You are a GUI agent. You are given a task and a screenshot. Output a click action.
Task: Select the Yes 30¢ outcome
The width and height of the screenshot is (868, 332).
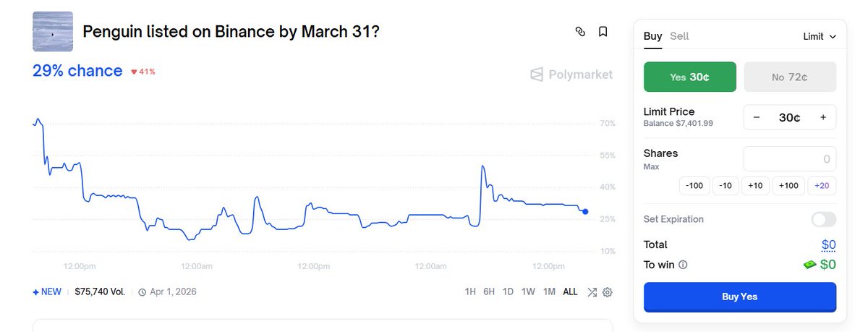click(x=690, y=77)
